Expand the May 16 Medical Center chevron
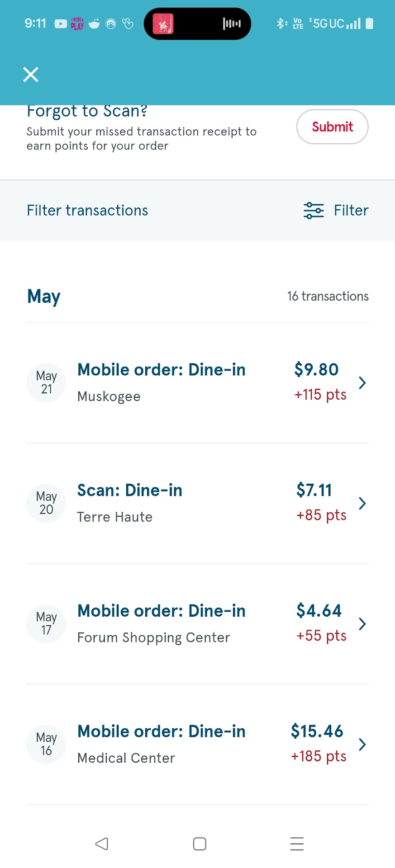This screenshot has width=395, height=868. pos(362,744)
